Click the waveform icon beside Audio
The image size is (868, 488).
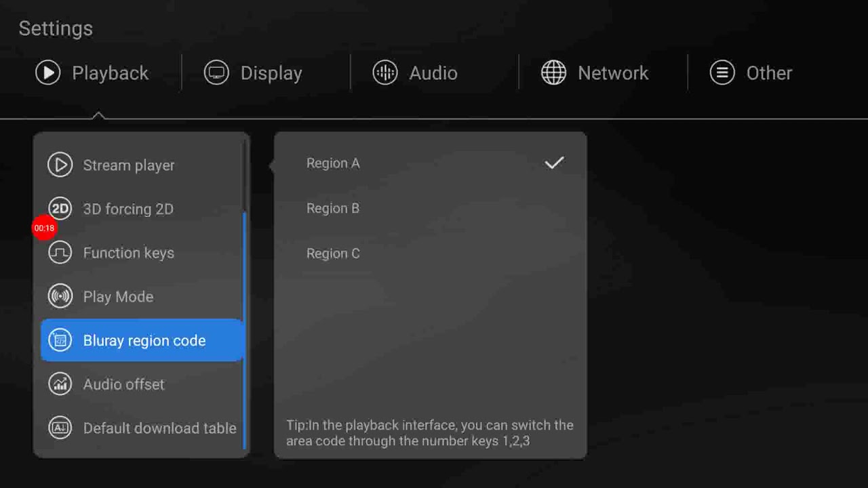click(x=384, y=73)
